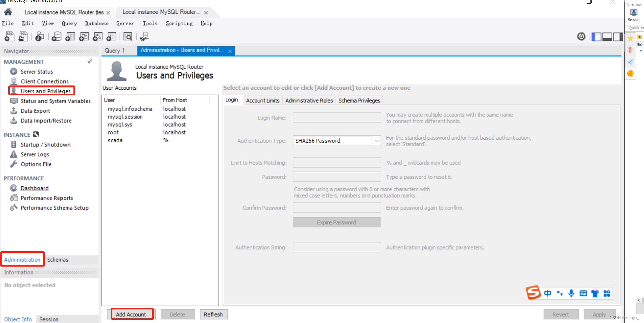Click the Revert button
This screenshot has width=644, height=323.
click(x=561, y=314)
